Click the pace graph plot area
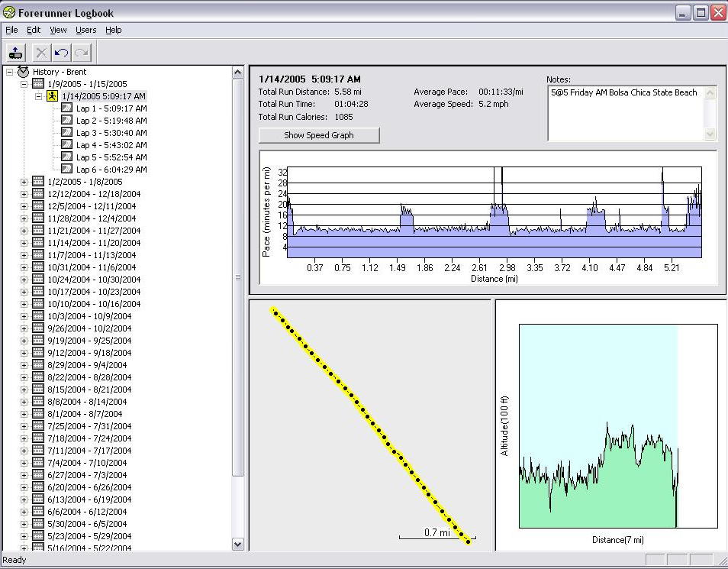Screen dimensions: 728x569 pyautogui.click(x=494, y=212)
